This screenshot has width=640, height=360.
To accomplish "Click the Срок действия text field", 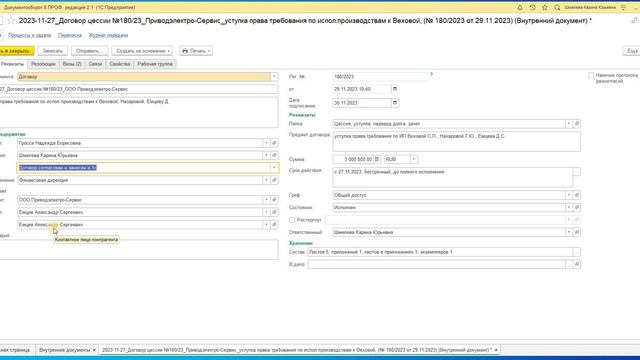I will pyautogui.click(x=452, y=178).
